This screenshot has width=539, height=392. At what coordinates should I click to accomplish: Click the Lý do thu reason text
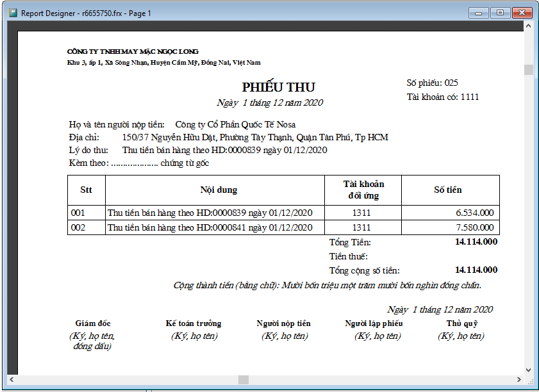coord(224,150)
